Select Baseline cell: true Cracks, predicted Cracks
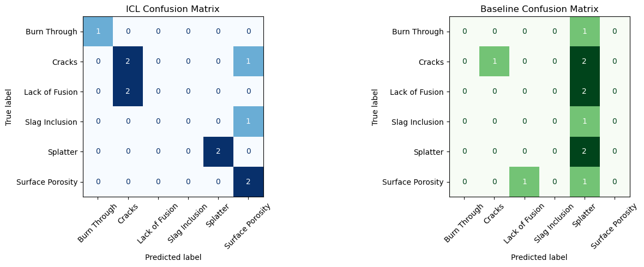644x267 pixels. click(x=495, y=61)
